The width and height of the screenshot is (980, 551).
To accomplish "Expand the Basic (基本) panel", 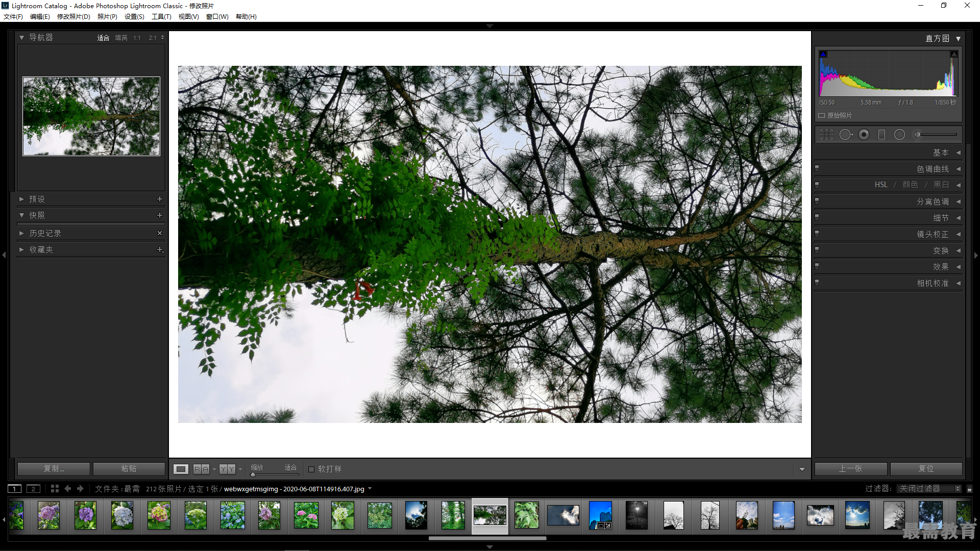I will pyautogui.click(x=959, y=153).
